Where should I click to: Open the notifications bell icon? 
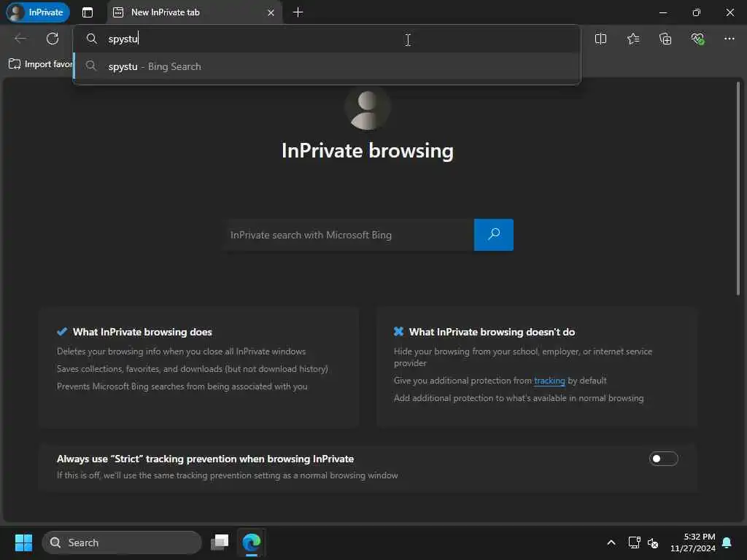point(727,542)
